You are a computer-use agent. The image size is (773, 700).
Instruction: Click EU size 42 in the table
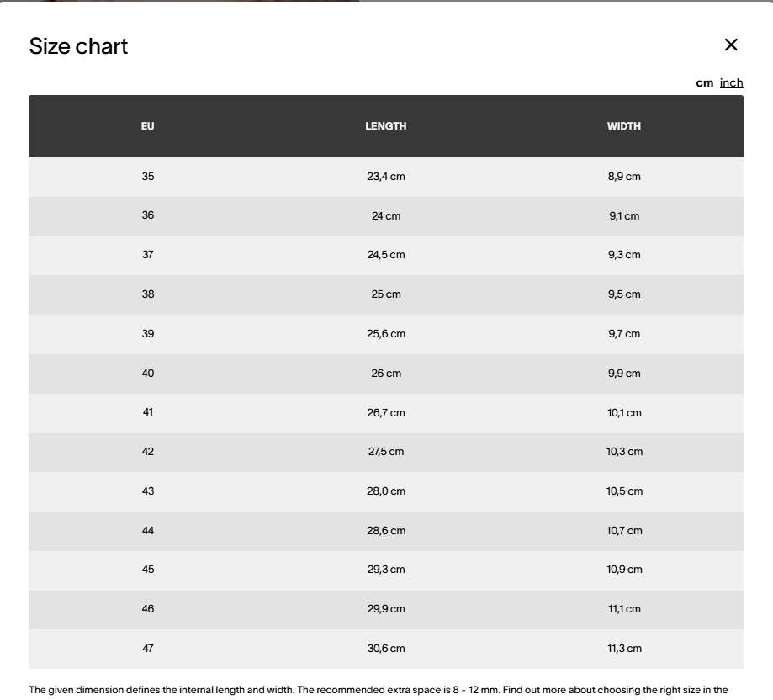(148, 452)
